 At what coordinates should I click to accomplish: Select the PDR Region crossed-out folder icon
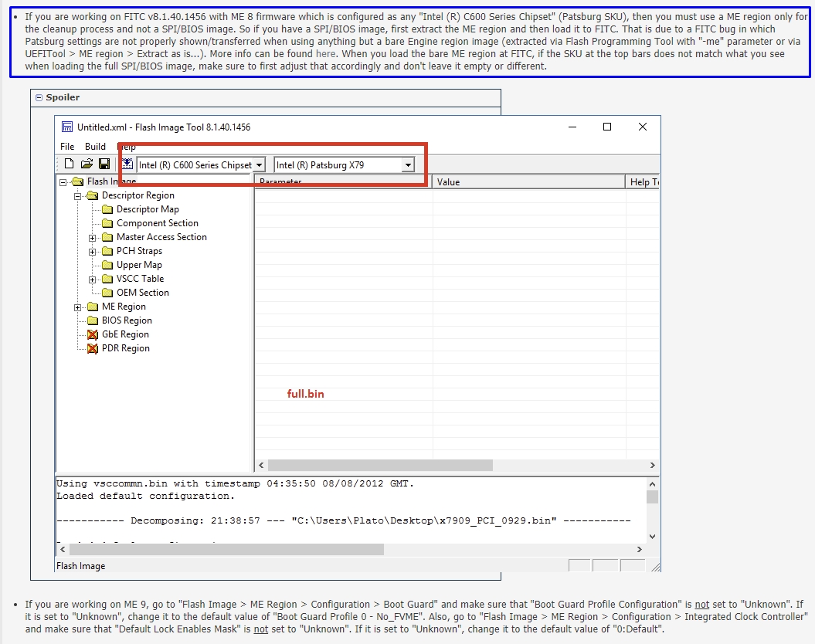93,348
